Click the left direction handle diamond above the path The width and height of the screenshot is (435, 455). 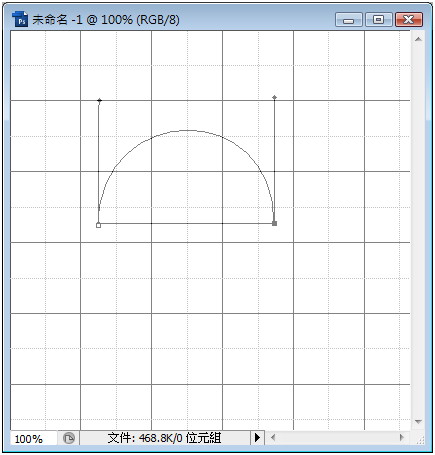pyautogui.click(x=99, y=100)
